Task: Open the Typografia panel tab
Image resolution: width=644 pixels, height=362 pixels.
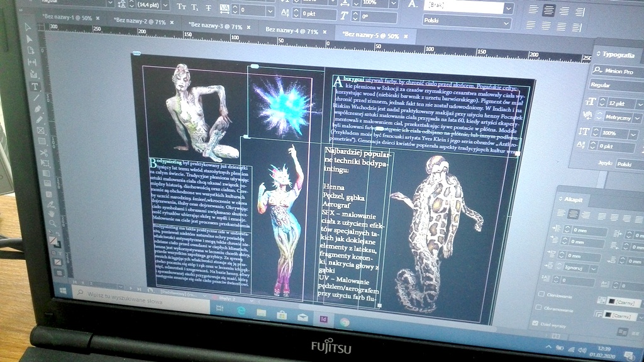Action: [x=618, y=54]
